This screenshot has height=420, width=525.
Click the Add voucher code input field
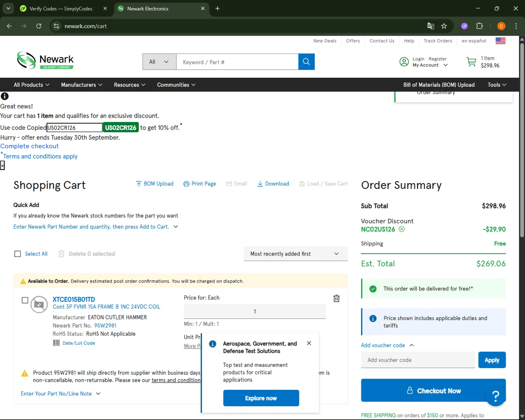pyautogui.click(x=418, y=360)
